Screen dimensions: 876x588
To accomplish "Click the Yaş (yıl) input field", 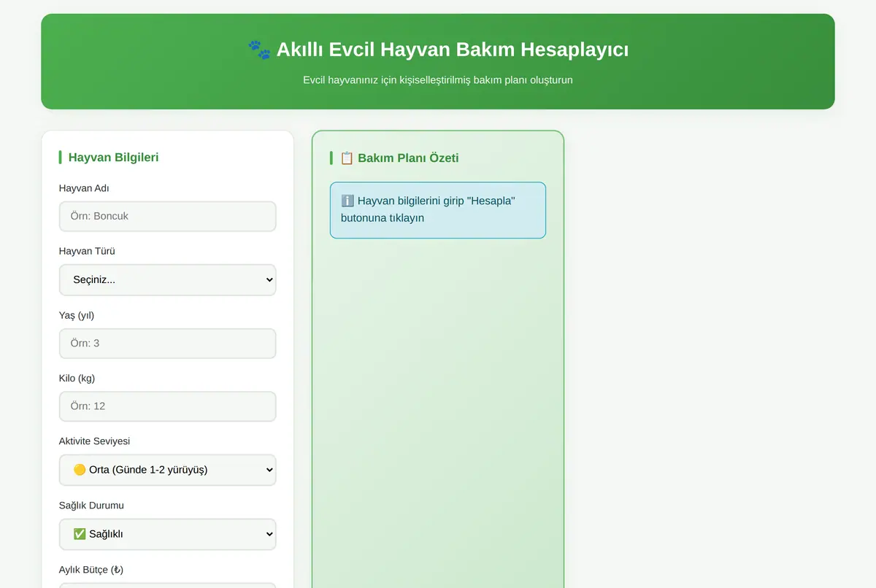I will click(167, 343).
